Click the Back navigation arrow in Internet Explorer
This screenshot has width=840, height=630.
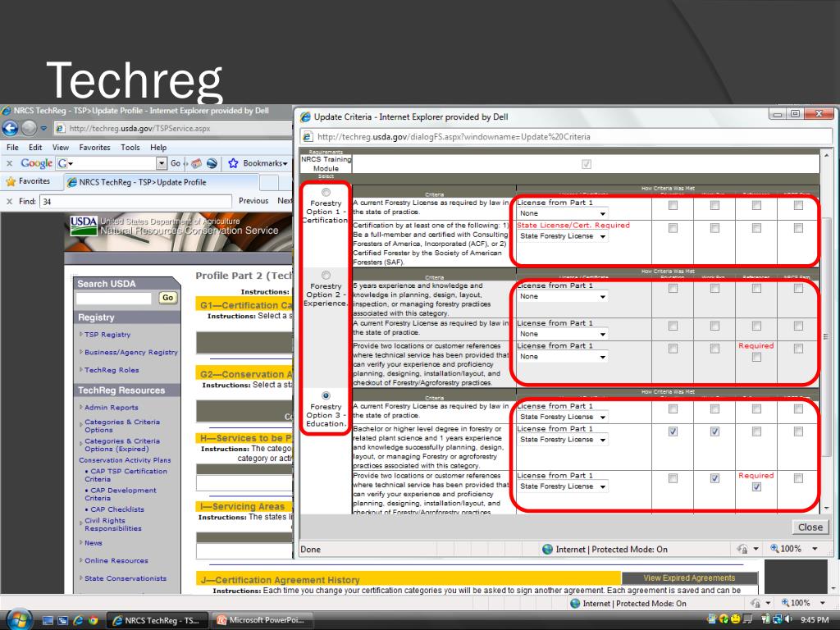coord(8,128)
